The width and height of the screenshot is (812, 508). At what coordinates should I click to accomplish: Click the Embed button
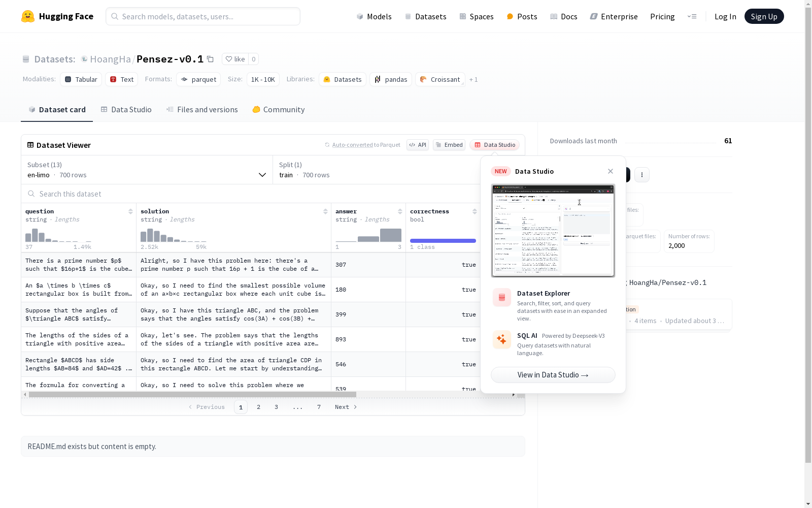pyautogui.click(x=449, y=145)
